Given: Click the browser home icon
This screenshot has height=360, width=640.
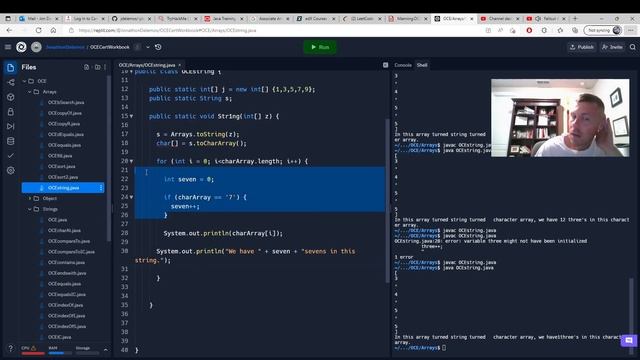Looking at the screenshot, I should (53, 30).
